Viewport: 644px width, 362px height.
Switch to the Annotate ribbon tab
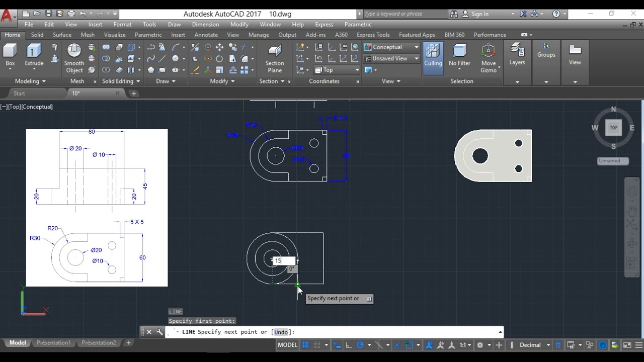click(206, 35)
